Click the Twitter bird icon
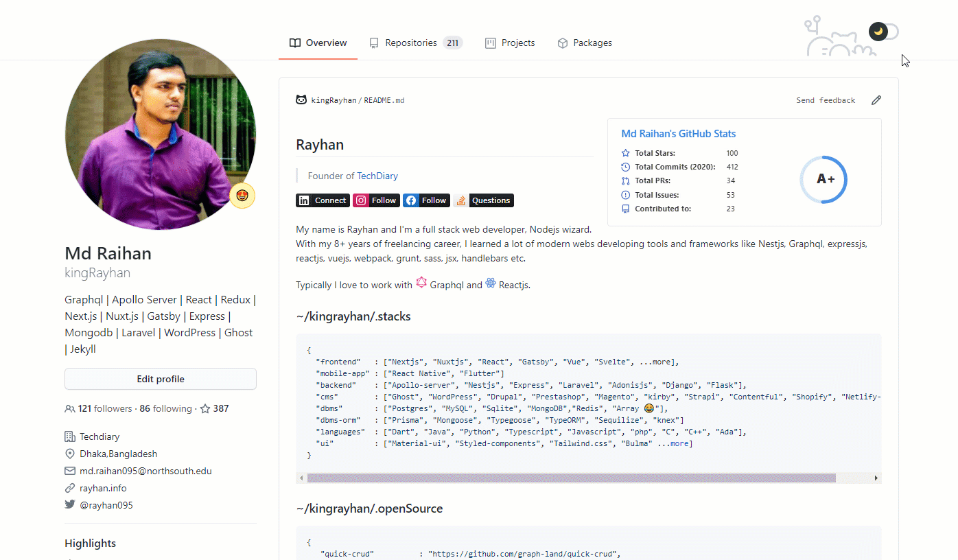 click(69, 505)
